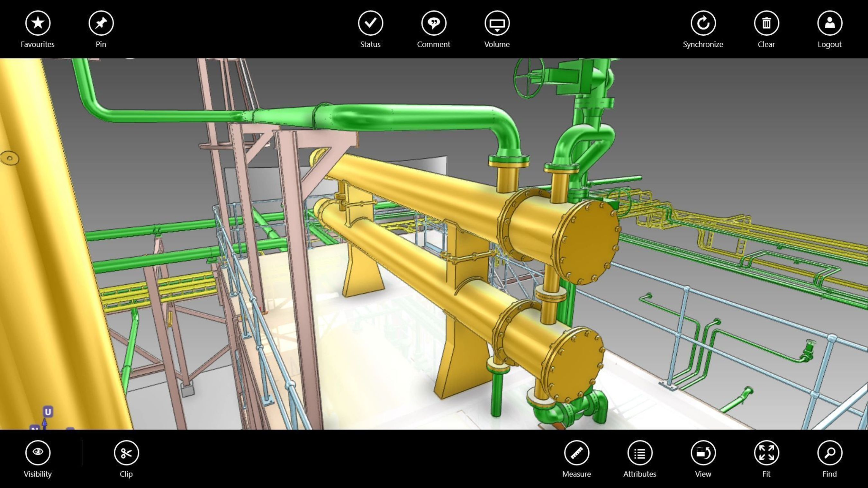Image resolution: width=868 pixels, height=488 pixels.
Task: Clear using the trash can icon
Action: pos(766,23)
